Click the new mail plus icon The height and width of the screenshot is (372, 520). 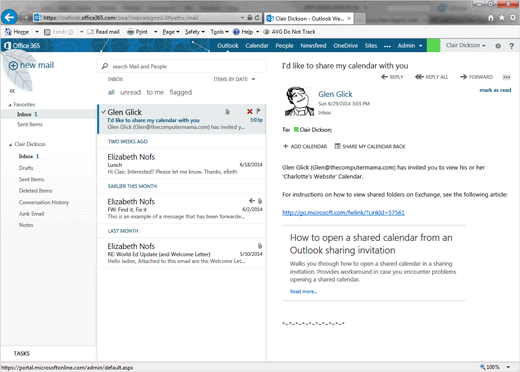pos(13,65)
